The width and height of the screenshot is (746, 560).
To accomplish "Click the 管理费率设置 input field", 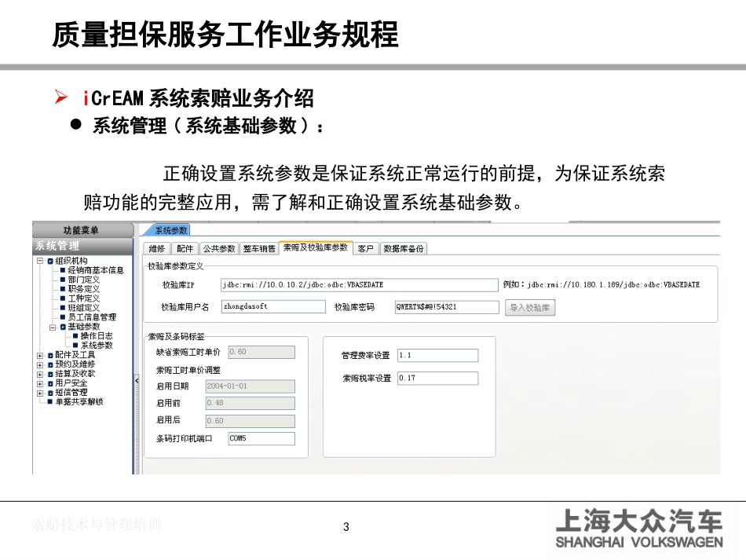I will point(437,356).
